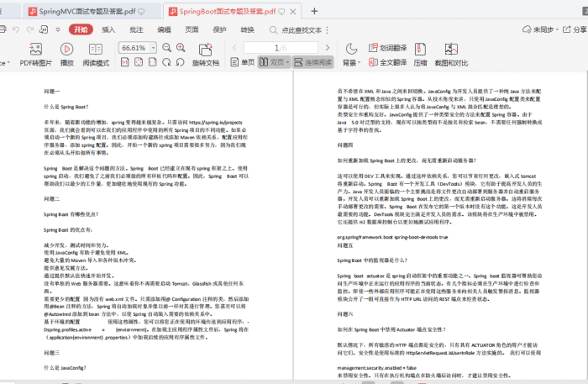The height and width of the screenshot is (384, 588).
Task: Select fit page icon
Action: 139,62
